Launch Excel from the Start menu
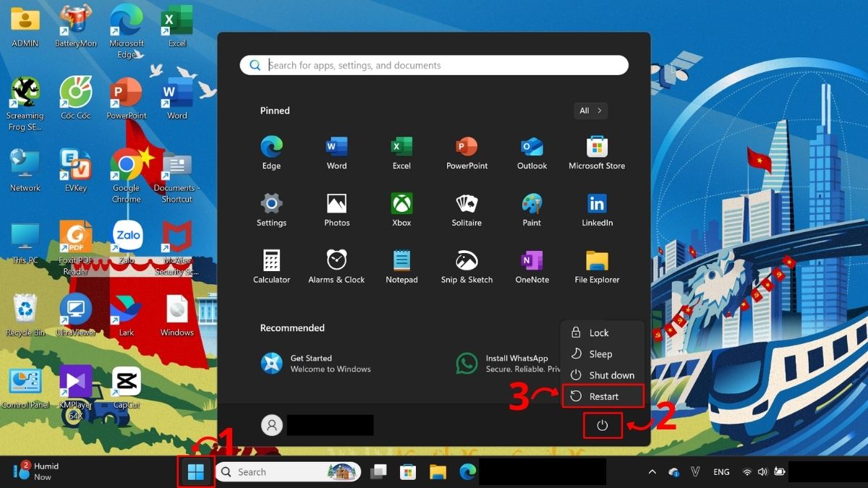This screenshot has width=868, height=488. [x=401, y=148]
